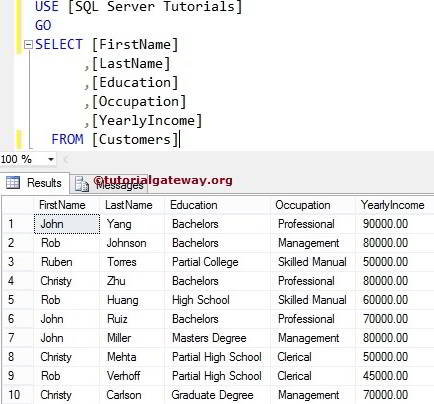Click the 60000.00 yearly income cell
Screen dimensions: 434x404
(x=395, y=300)
